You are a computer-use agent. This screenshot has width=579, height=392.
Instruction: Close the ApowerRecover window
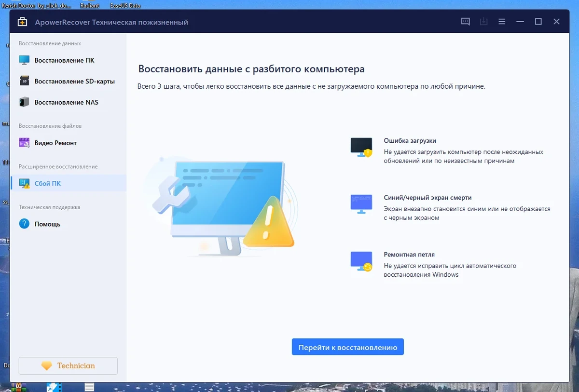pyautogui.click(x=556, y=22)
